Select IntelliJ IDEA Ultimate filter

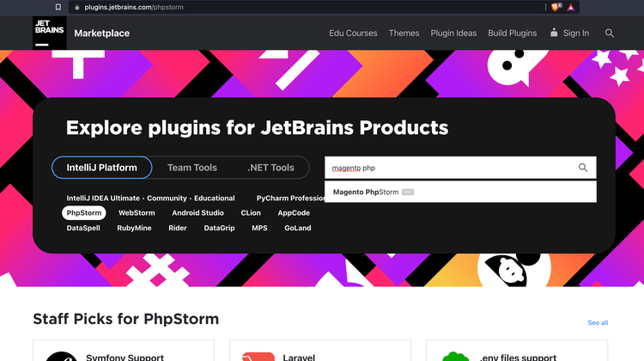click(x=103, y=198)
